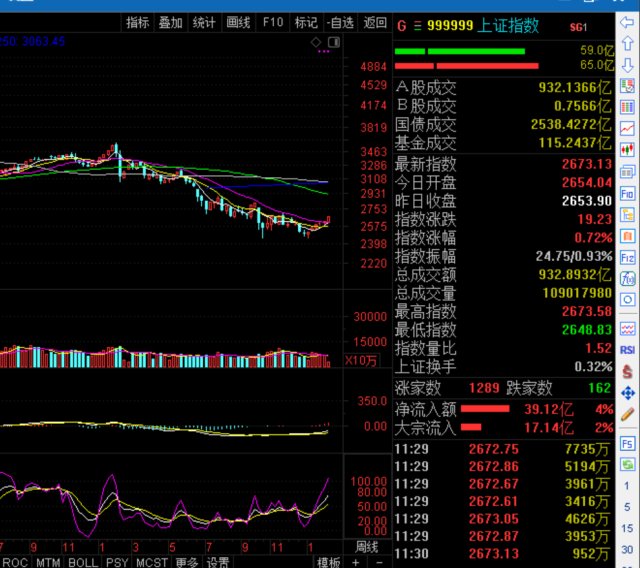640x568 pixels.
Task: Click the down arrow icon in sidebar
Action: click(x=628, y=64)
